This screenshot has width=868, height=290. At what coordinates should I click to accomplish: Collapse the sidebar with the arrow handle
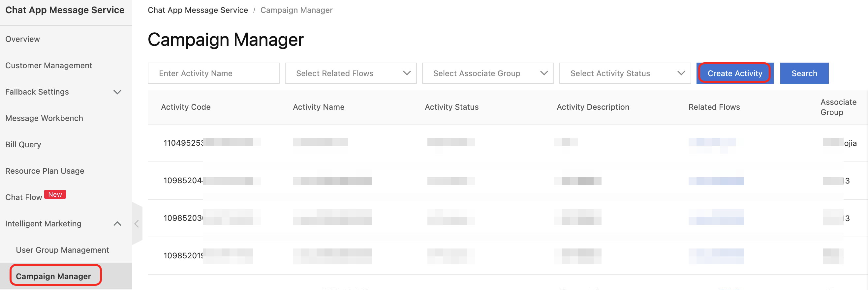tap(137, 224)
